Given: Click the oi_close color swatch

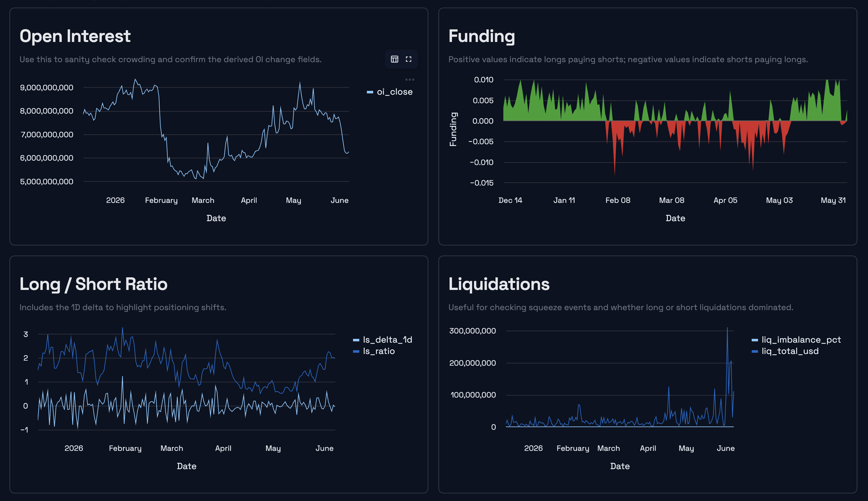Looking at the screenshot, I should tap(370, 92).
